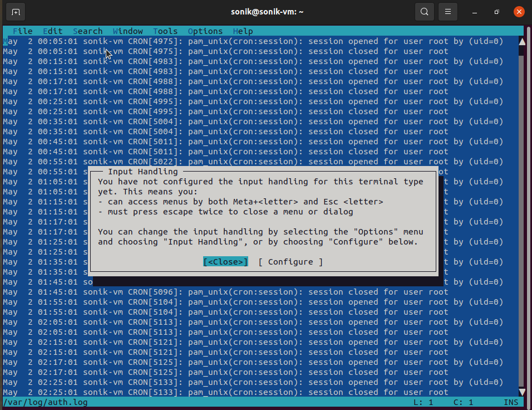The width and height of the screenshot is (532, 410).
Task: Expand the Window menu
Action: pyautogui.click(x=127, y=31)
